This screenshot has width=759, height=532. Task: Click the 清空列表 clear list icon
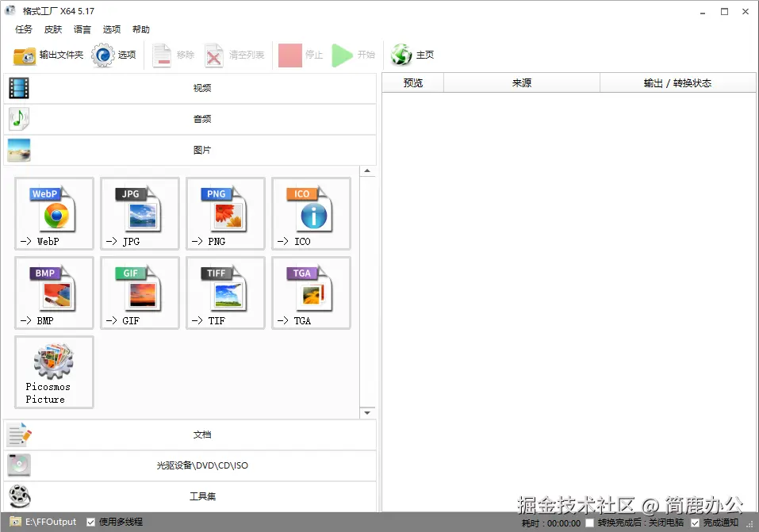coord(213,55)
